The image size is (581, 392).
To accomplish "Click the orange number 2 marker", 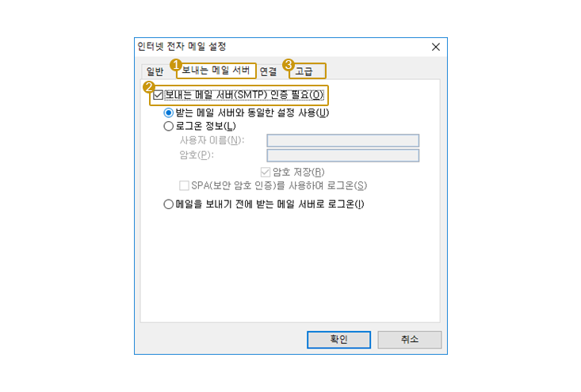I will point(149,87).
